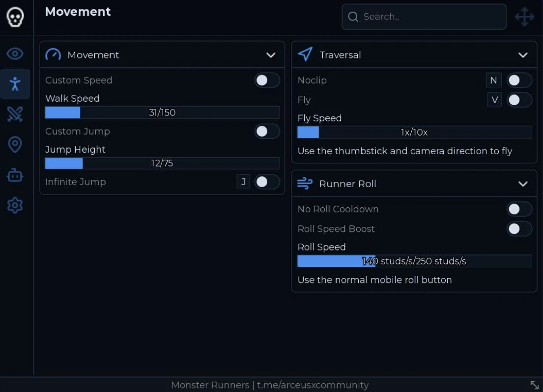Enable the Custom Speed toggle
Image resolution: width=543 pixels, height=392 pixels.
(267, 81)
